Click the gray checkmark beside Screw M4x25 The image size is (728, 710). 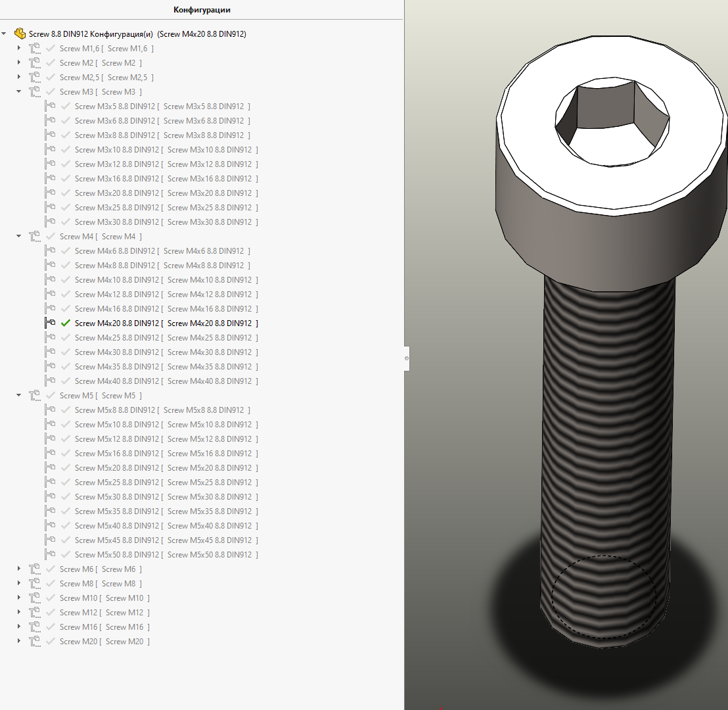click(65, 338)
